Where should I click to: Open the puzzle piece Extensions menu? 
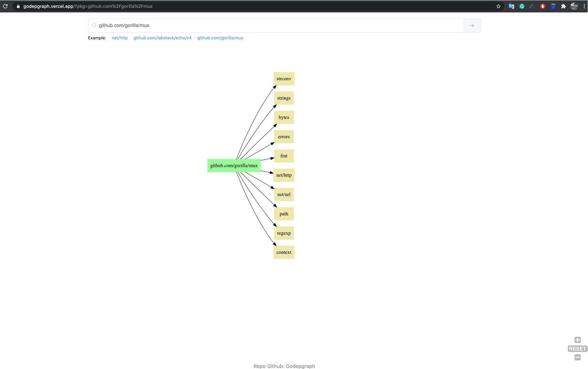tap(563, 6)
